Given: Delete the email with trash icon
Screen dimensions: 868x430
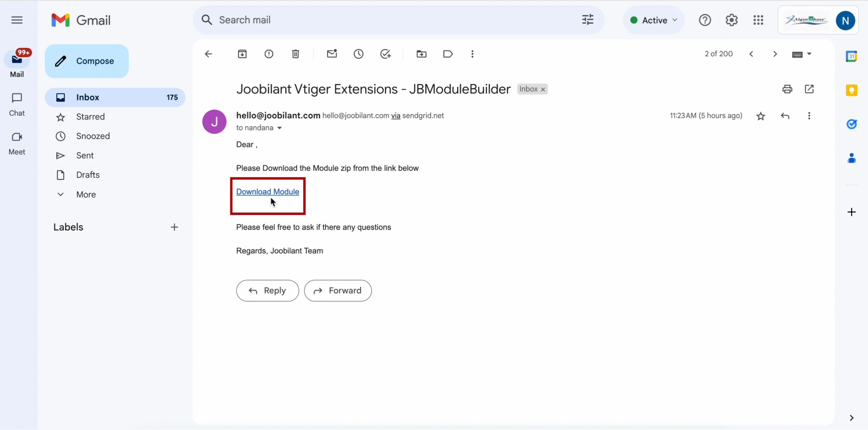Looking at the screenshot, I should click(x=295, y=54).
